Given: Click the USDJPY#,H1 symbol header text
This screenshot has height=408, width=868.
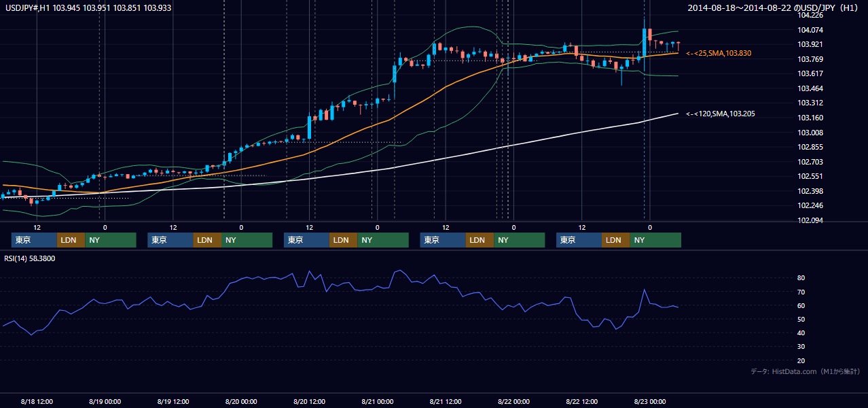Looking at the screenshot, I should click(x=87, y=8).
